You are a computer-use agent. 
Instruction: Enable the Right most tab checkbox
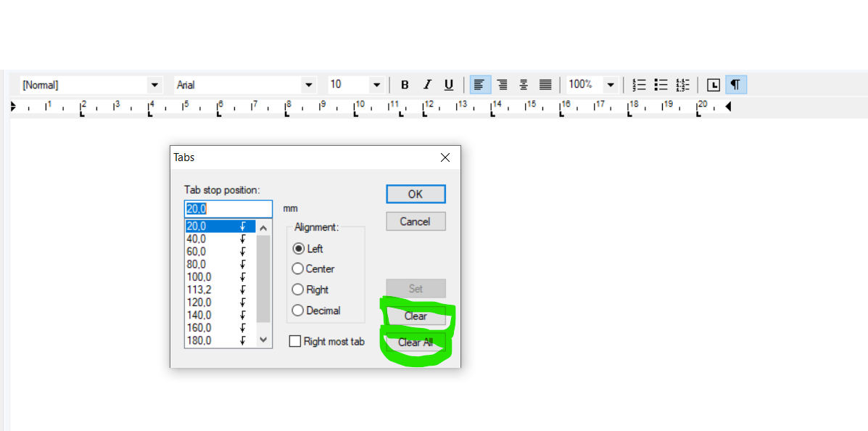coord(295,341)
